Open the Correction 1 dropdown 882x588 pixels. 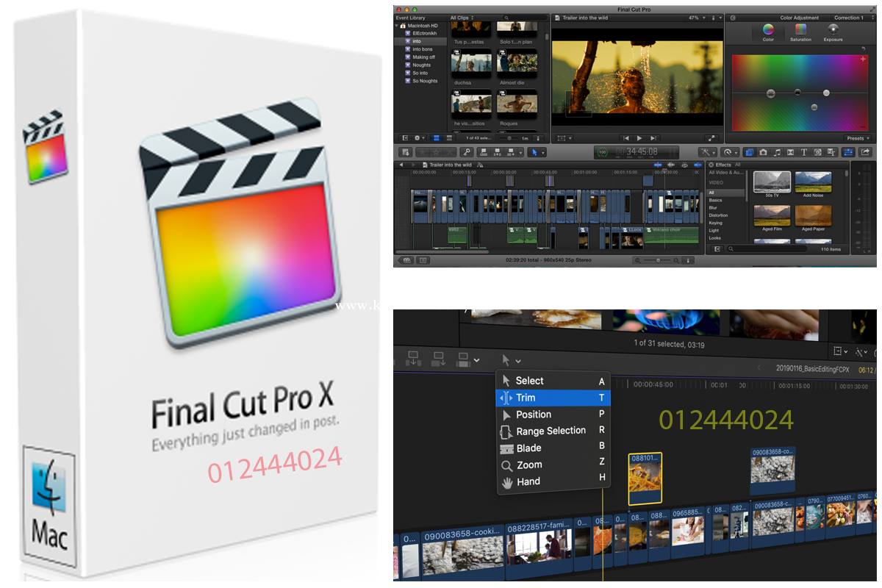click(x=853, y=18)
